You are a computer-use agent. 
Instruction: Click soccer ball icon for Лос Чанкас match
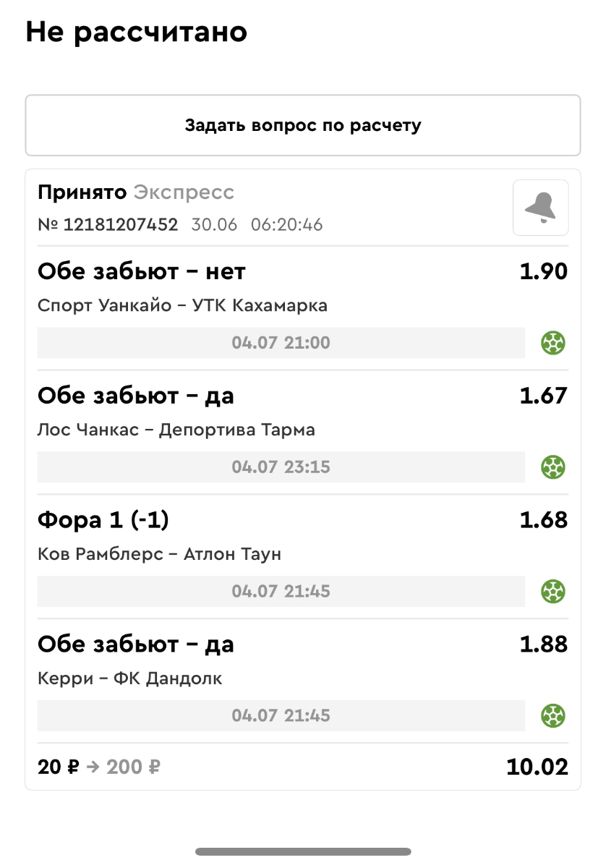click(x=553, y=467)
